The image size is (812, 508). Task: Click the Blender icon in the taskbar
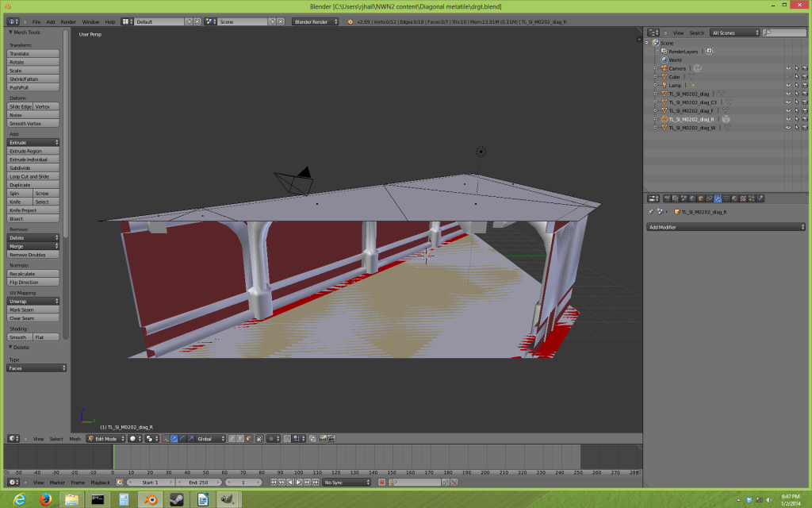[x=148, y=499]
